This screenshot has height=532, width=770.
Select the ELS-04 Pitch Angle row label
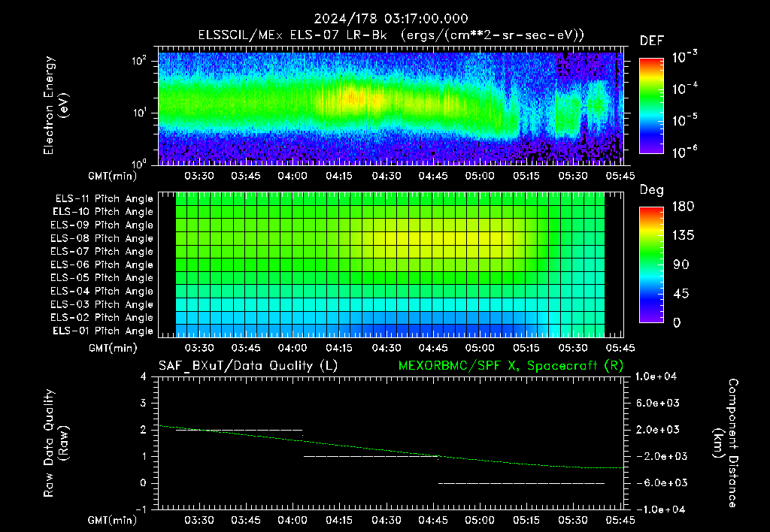[102, 291]
